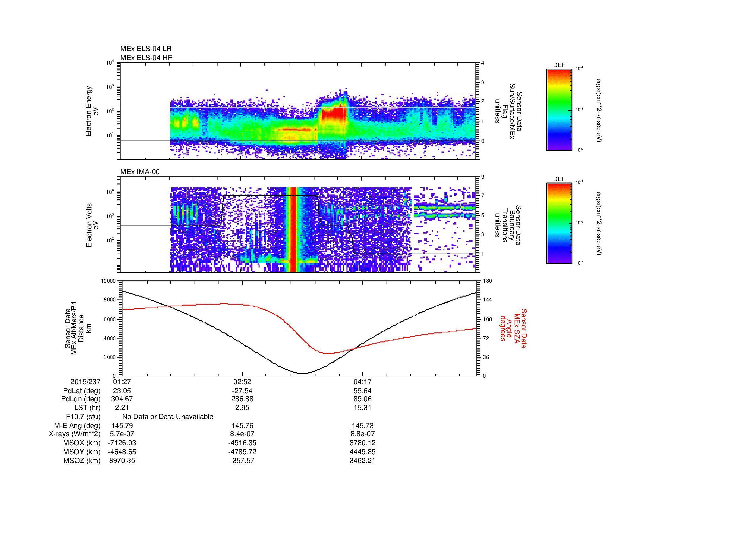Click MSOY value '-4648.65'
The width and height of the screenshot is (756, 534).
coord(122,452)
